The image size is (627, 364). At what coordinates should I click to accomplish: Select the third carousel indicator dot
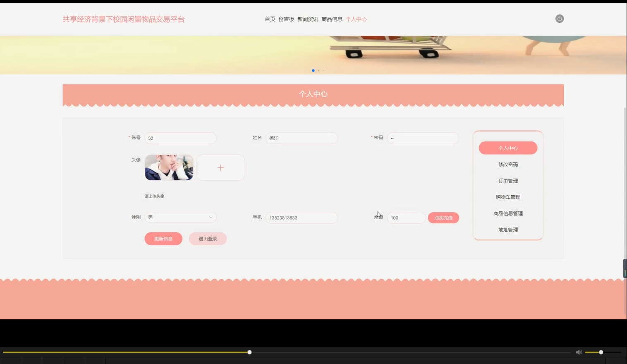click(x=324, y=70)
